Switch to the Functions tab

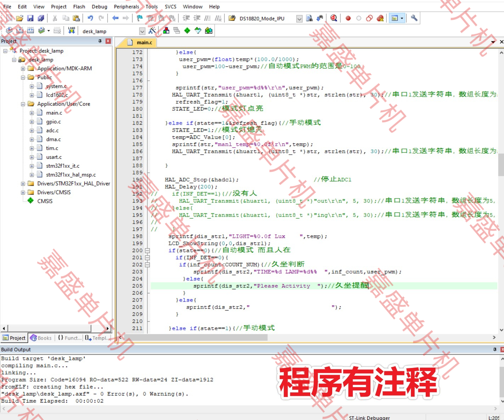[x=69, y=338]
